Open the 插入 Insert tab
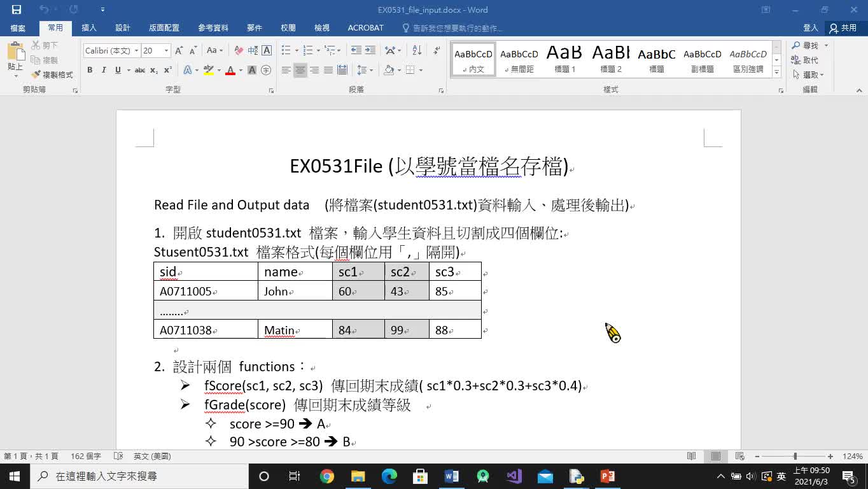 (89, 28)
